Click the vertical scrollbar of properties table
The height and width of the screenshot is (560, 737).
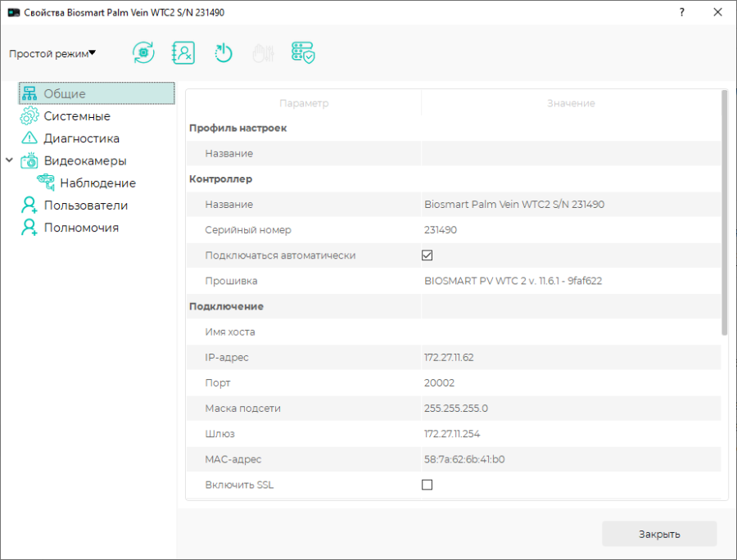[x=725, y=213]
